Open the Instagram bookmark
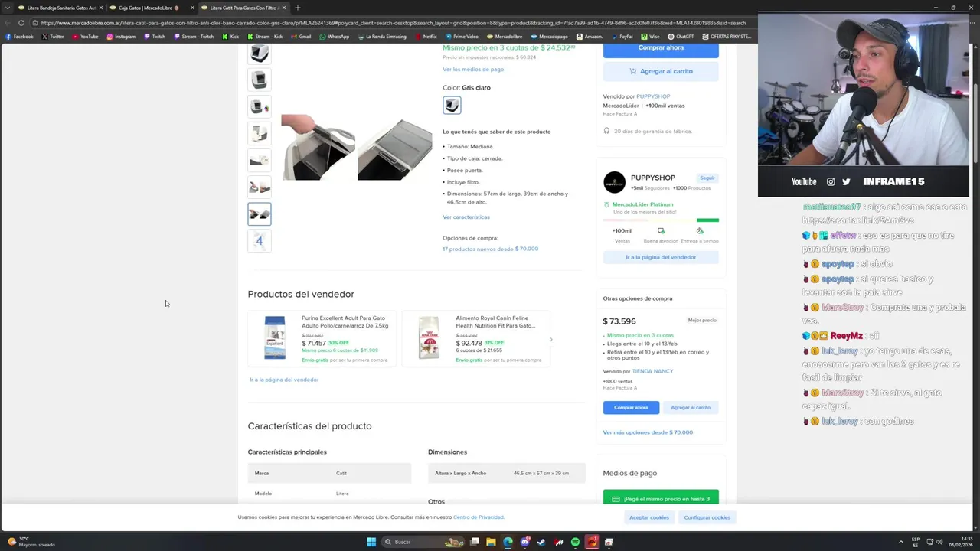 coord(121,37)
